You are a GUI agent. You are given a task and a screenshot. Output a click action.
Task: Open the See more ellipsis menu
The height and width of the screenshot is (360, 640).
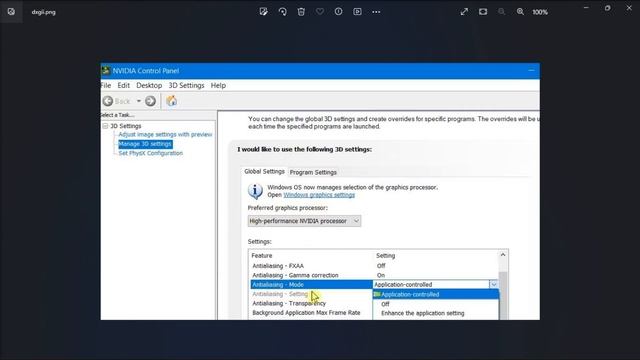click(x=376, y=12)
